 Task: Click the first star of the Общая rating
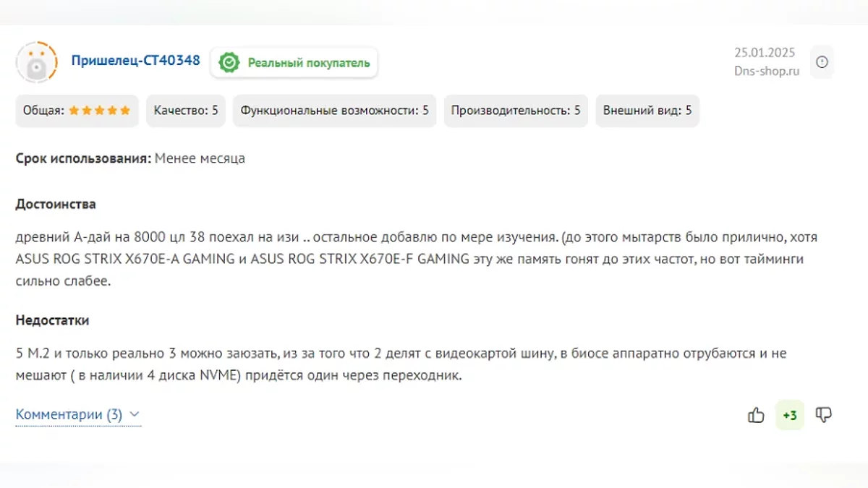pos(75,111)
